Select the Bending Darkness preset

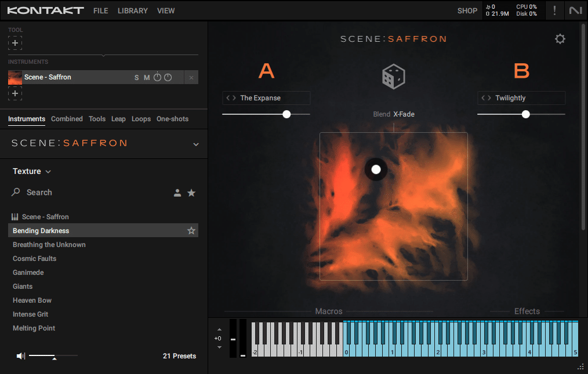point(42,230)
